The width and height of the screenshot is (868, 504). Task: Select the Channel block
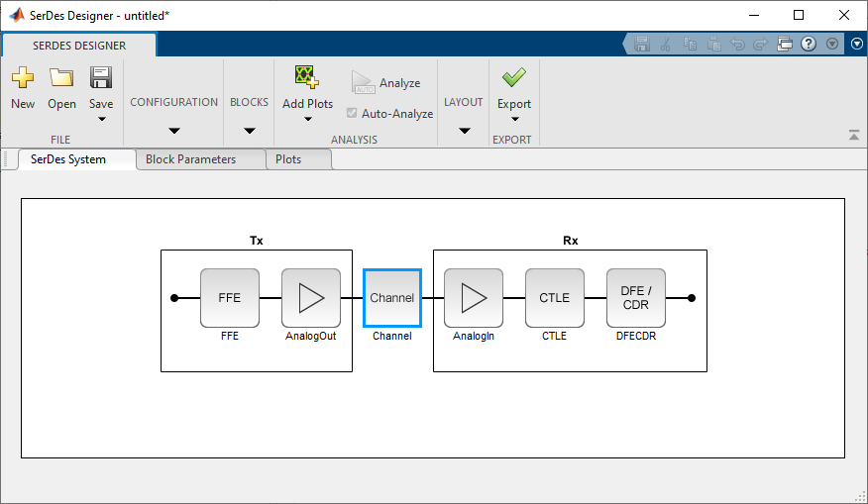pyautogui.click(x=392, y=297)
